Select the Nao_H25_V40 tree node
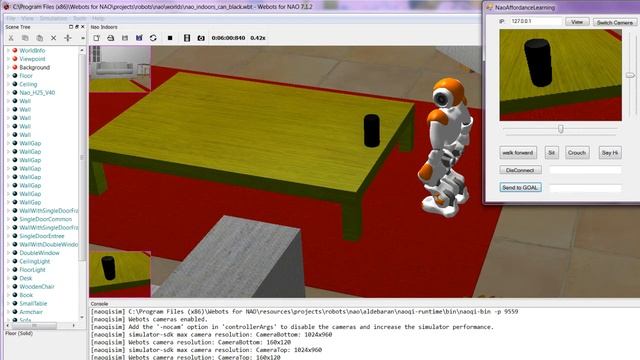This screenshot has width=640, height=360. (37, 93)
